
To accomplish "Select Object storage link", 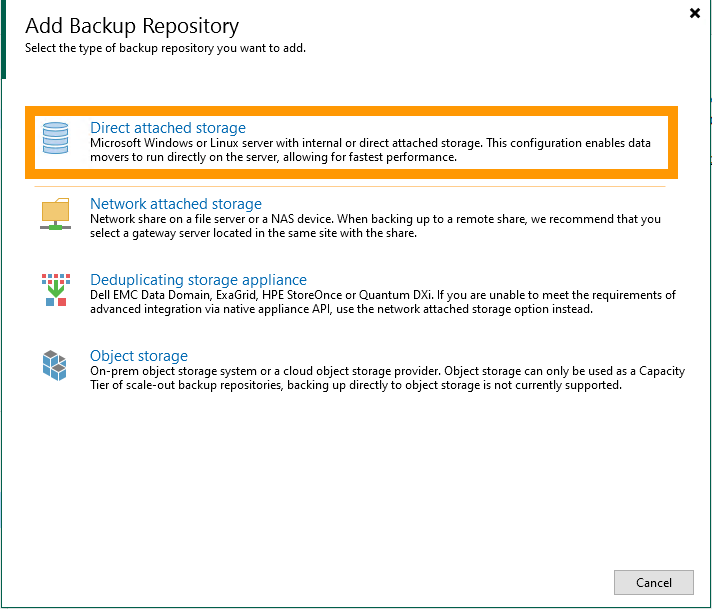I will tap(139, 355).
